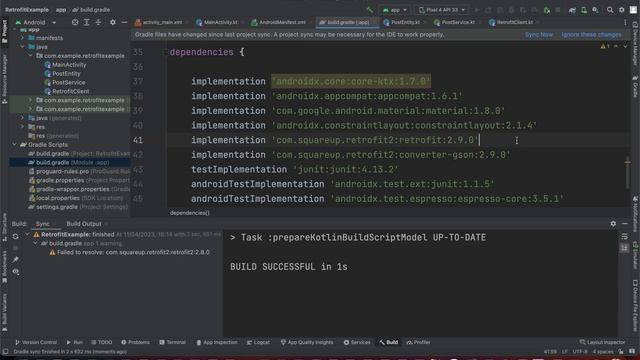Click the Search Everywhere magnifier icon
640x360 pixels.
[610, 10]
